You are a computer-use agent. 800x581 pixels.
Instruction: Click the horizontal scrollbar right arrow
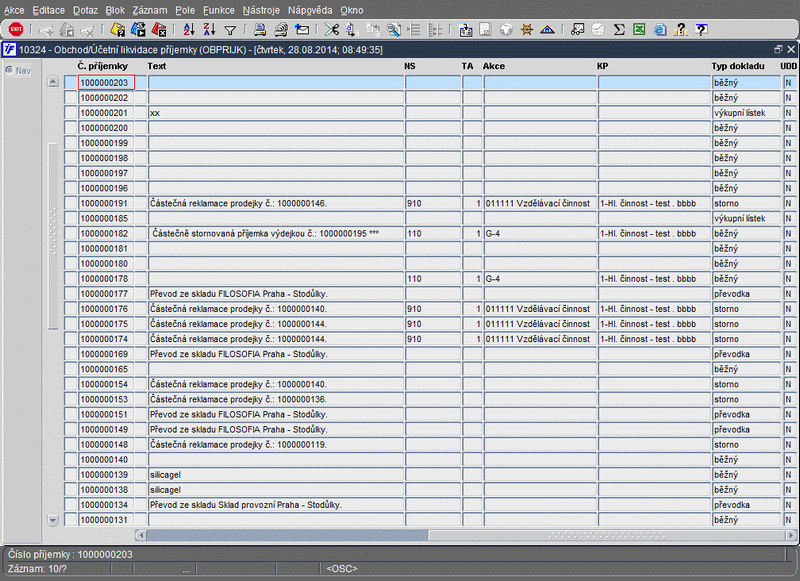point(791,535)
